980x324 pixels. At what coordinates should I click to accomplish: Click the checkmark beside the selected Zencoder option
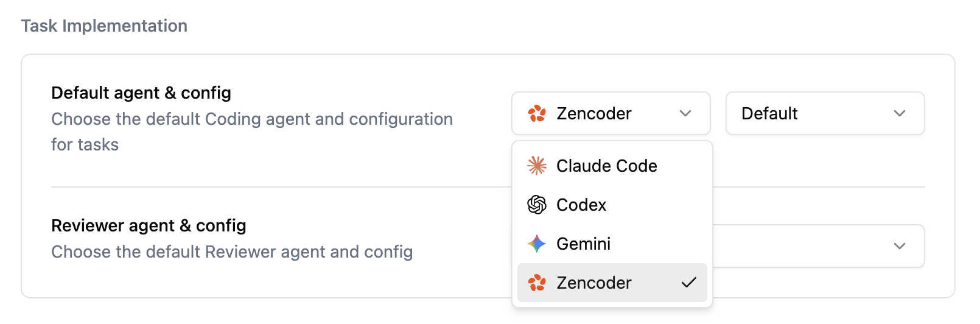point(689,283)
